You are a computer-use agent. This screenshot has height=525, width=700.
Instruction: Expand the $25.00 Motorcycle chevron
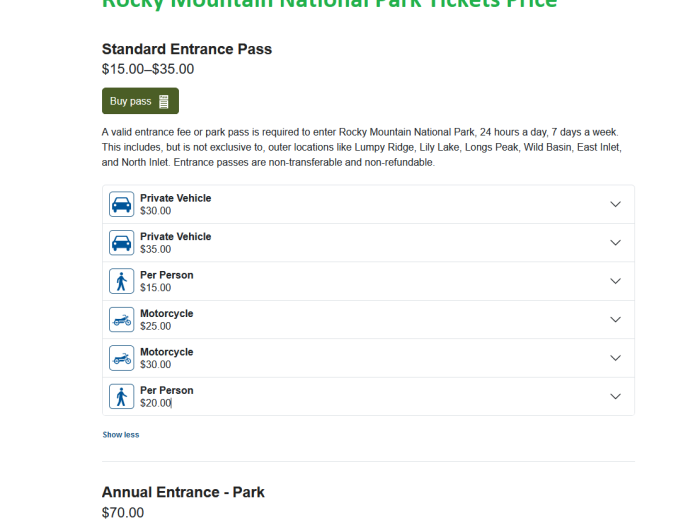615,320
